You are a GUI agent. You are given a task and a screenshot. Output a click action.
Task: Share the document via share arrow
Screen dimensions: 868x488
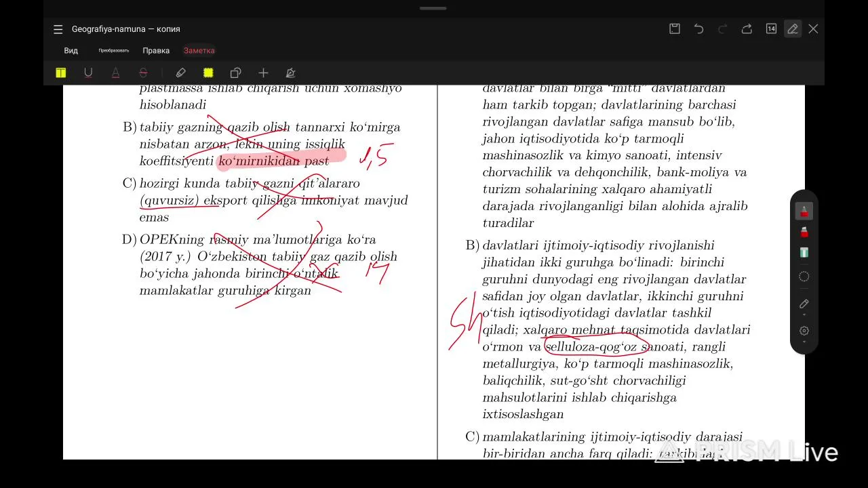click(747, 28)
